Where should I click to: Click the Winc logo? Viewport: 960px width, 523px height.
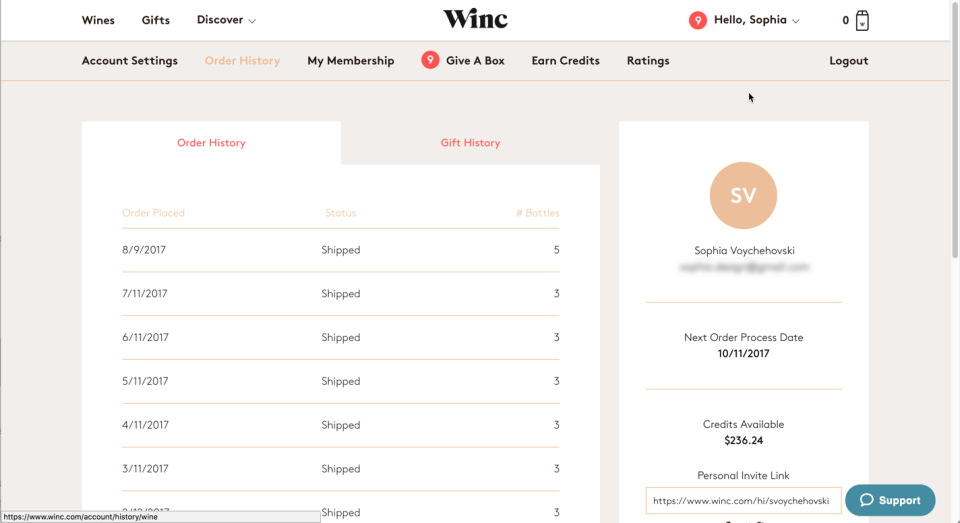(x=475, y=19)
